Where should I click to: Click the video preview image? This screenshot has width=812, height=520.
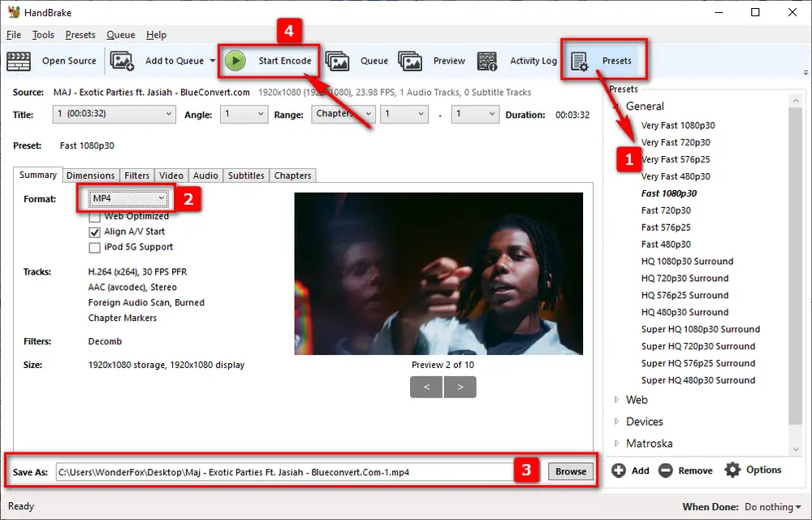coord(438,274)
